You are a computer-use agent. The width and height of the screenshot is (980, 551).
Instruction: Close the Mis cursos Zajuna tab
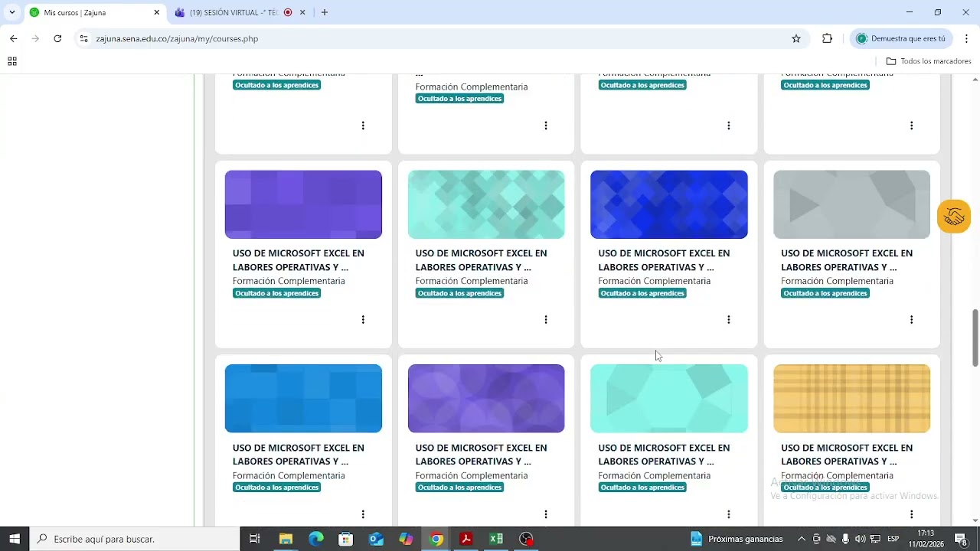(x=157, y=12)
